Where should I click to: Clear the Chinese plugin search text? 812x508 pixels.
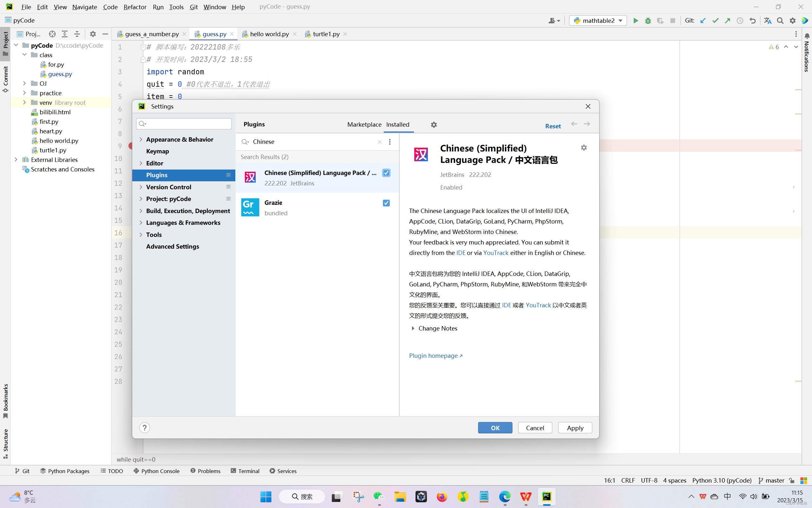[x=379, y=142]
